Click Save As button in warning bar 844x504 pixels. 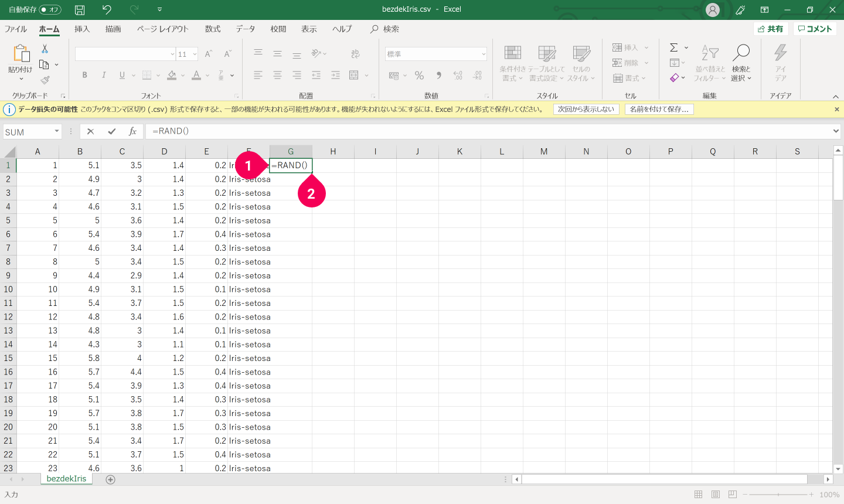coord(659,110)
